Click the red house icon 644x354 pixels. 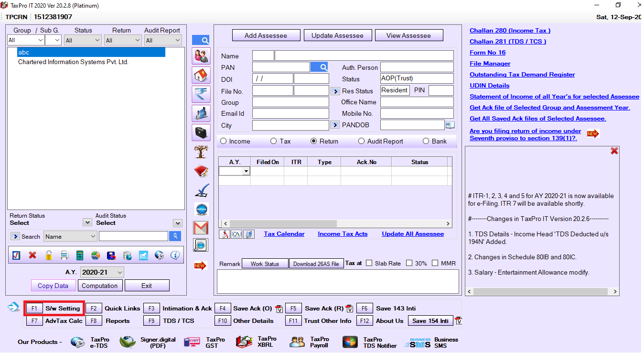201,75
